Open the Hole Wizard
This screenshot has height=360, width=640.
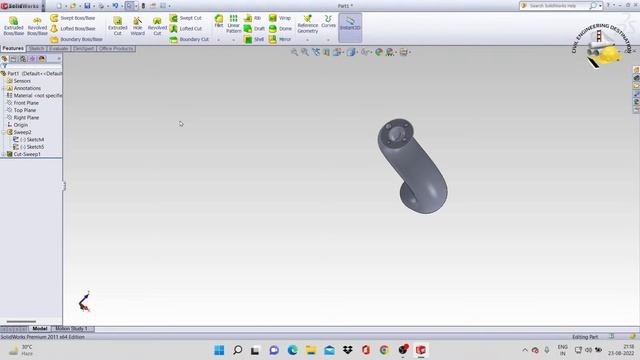pyautogui.click(x=138, y=26)
